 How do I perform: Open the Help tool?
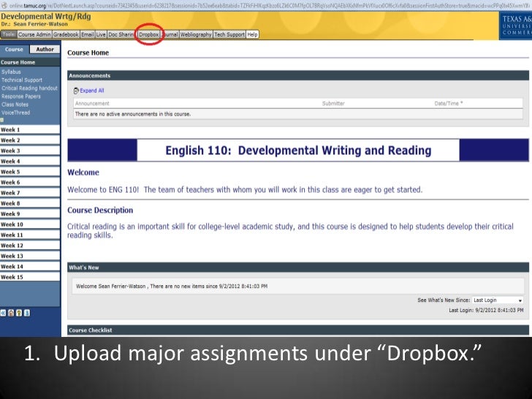click(252, 34)
